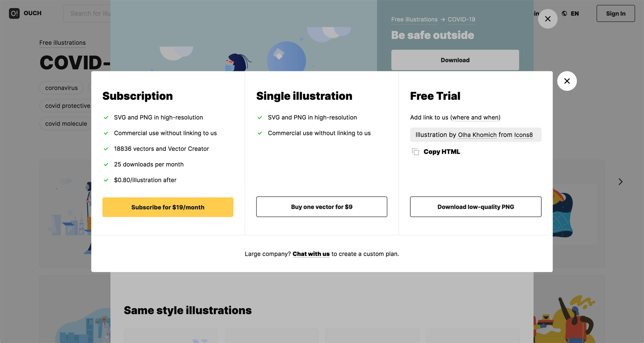Screen dimensions: 644x343
Task: Open the where and when link
Action: click(475, 117)
